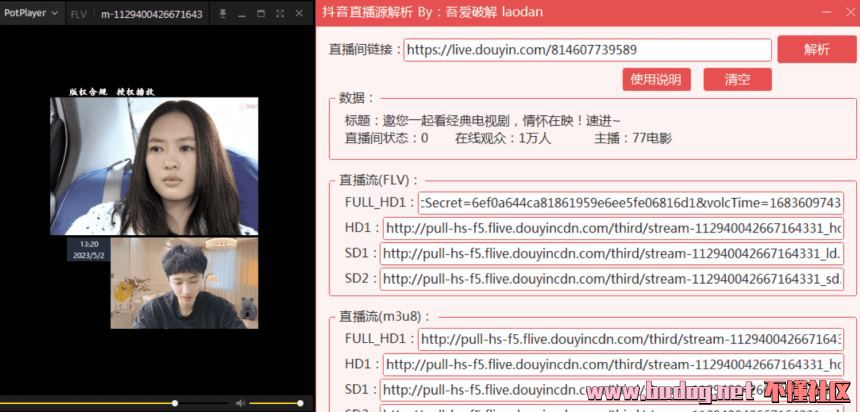Viewport: 860px width, 412px height.
Task: Click the 解析 parse button
Action: 815,50
